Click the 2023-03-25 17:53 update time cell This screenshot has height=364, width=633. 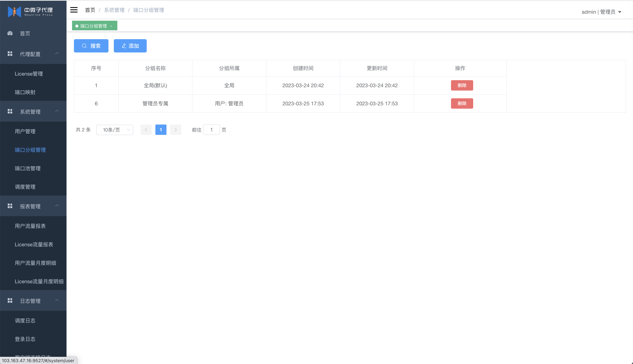click(x=377, y=103)
